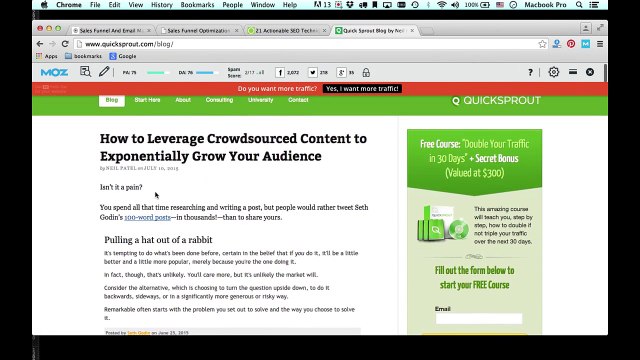Click the Time Machine clock icon
This screenshot has width=640, height=360.
pyautogui.click(x=415, y=5)
